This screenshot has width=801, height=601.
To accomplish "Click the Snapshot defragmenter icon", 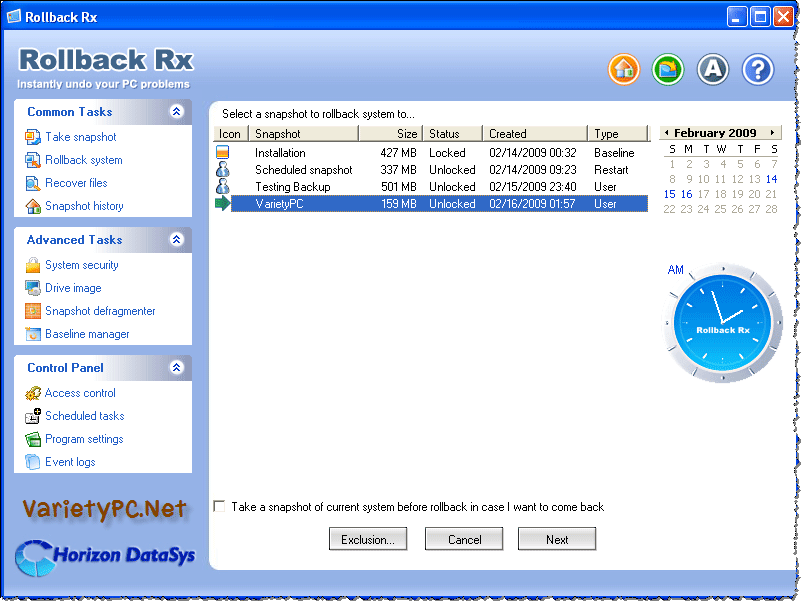I will (33, 311).
